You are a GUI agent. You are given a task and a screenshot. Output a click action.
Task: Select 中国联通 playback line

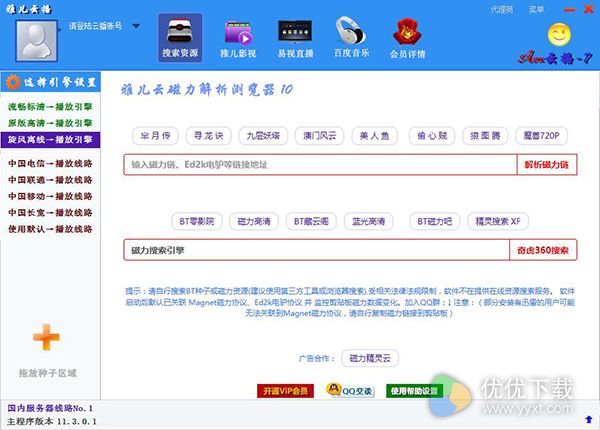(x=50, y=180)
